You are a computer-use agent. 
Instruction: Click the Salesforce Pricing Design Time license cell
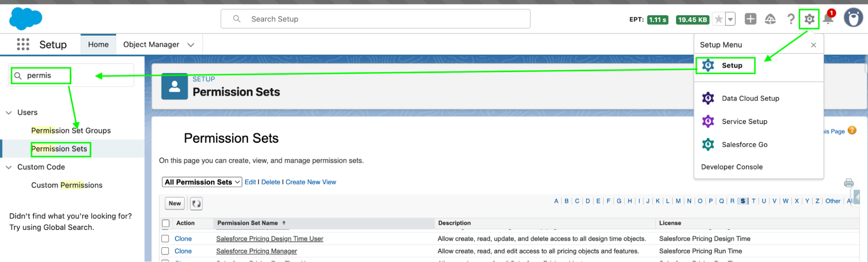[x=705, y=239]
